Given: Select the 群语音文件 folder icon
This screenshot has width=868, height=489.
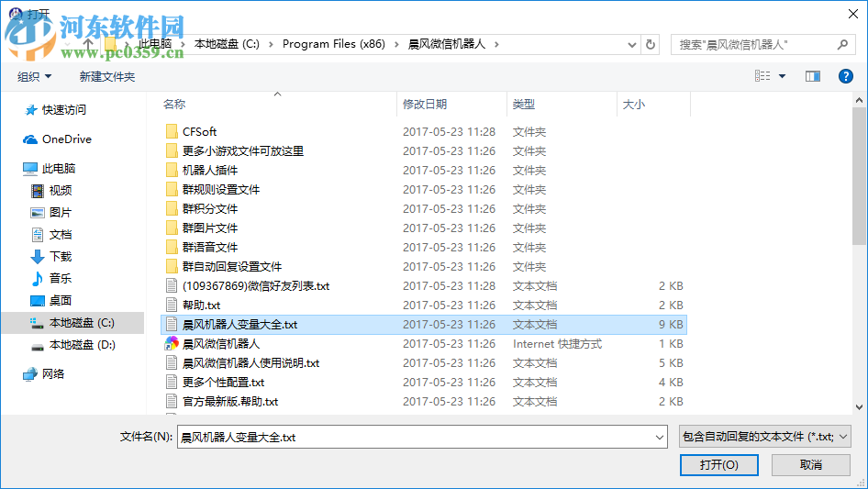Looking at the screenshot, I should [x=172, y=247].
